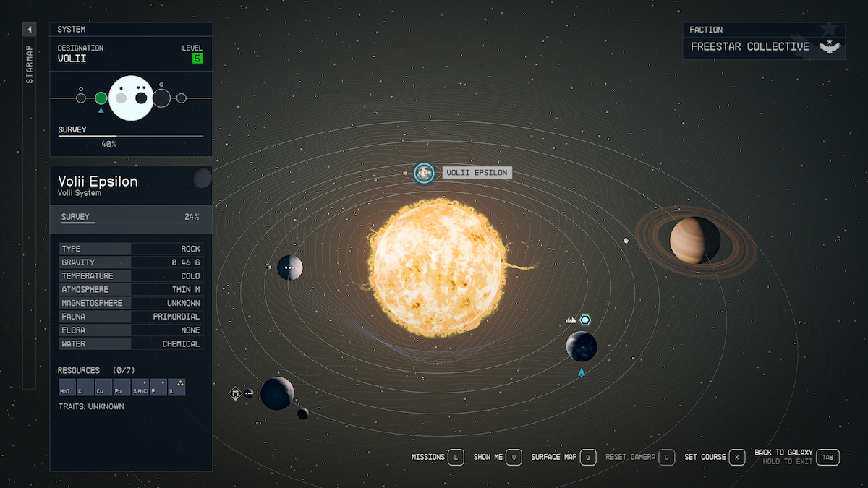
Task: Select the ringed gas giant planet
Action: click(694, 241)
